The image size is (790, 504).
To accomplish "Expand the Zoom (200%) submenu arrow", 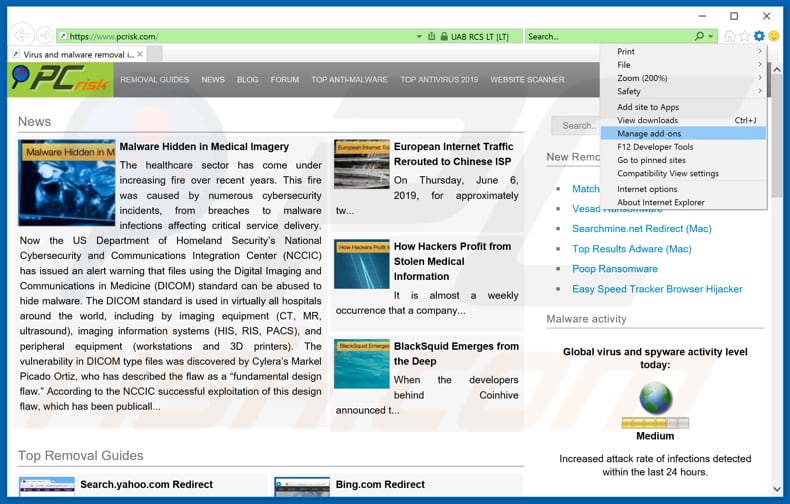I will 760,78.
